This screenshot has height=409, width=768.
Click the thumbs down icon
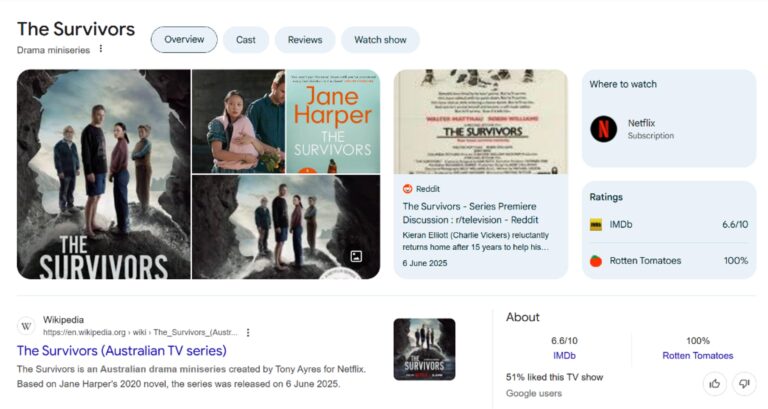coord(743,383)
